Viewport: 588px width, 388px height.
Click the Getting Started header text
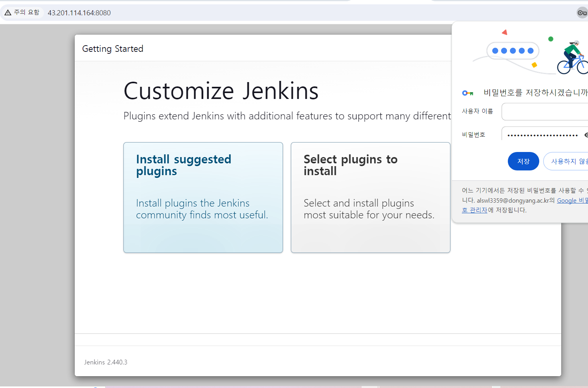[113, 49]
